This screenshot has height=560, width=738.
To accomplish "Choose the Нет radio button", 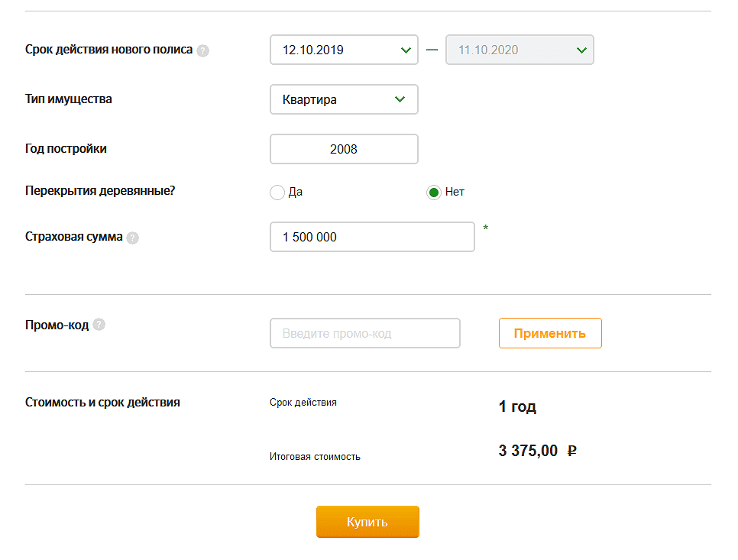I will [434, 193].
